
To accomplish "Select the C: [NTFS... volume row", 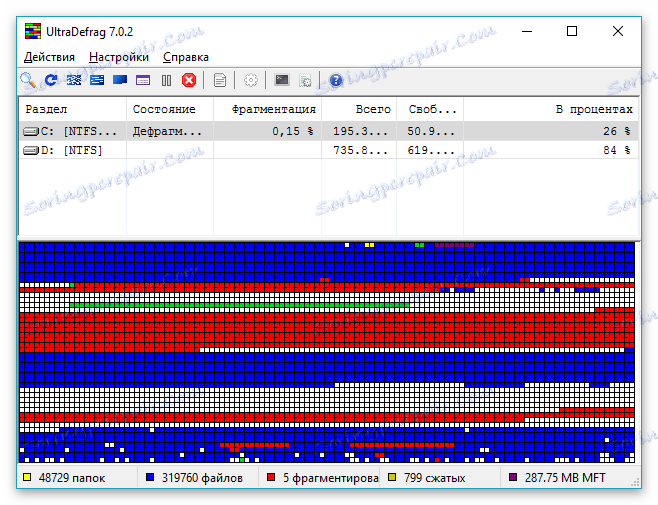I will click(x=329, y=131).
